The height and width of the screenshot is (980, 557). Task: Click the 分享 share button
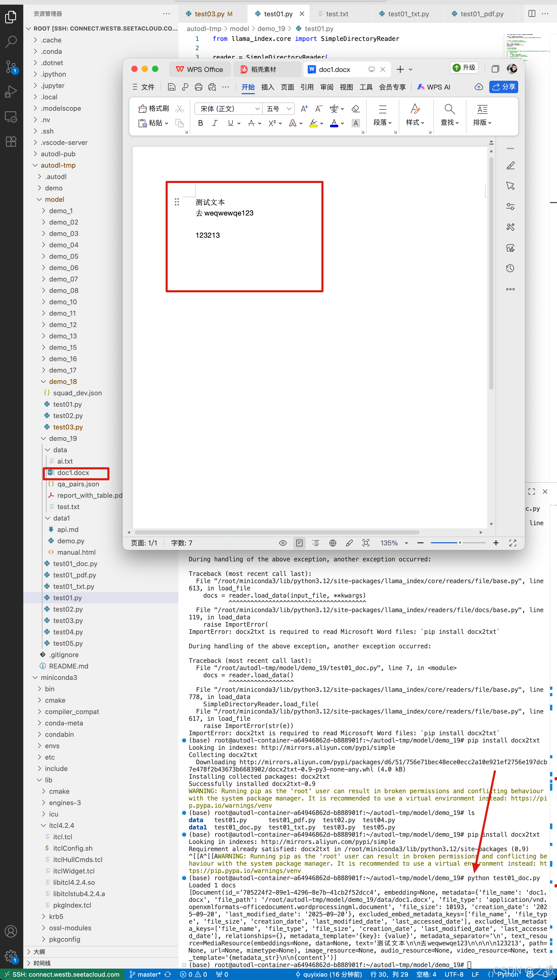504,87
